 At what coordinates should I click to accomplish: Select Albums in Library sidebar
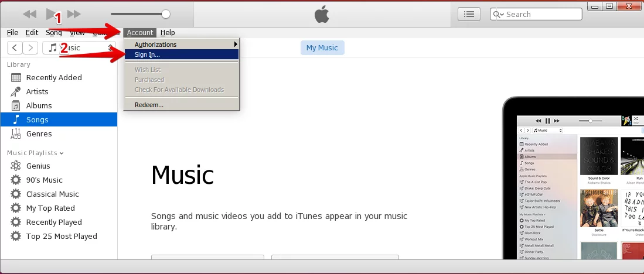click(59, 105)
